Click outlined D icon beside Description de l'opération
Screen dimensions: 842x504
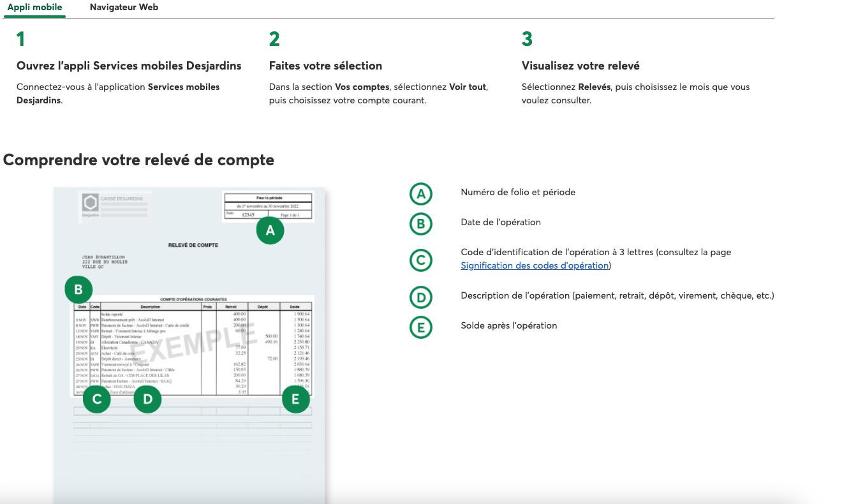(421, 297)
